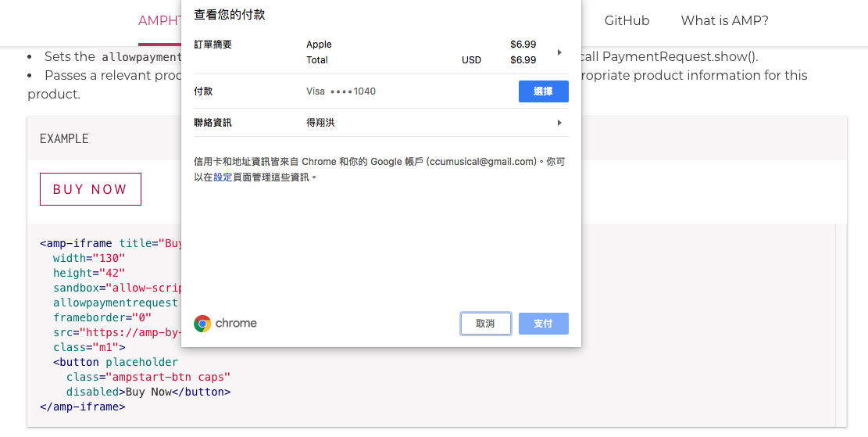
Task: Click the class="ampstart-btn caps" code line
Action: pyautogui.click(x=148, y=377)
